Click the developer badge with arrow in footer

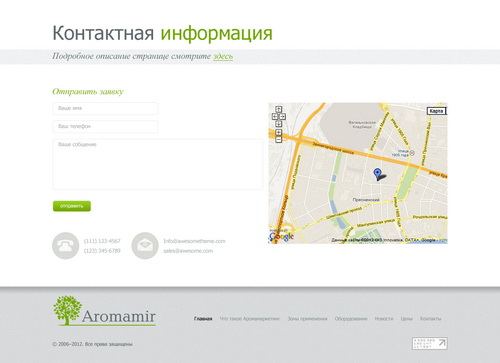click(430, 343)
